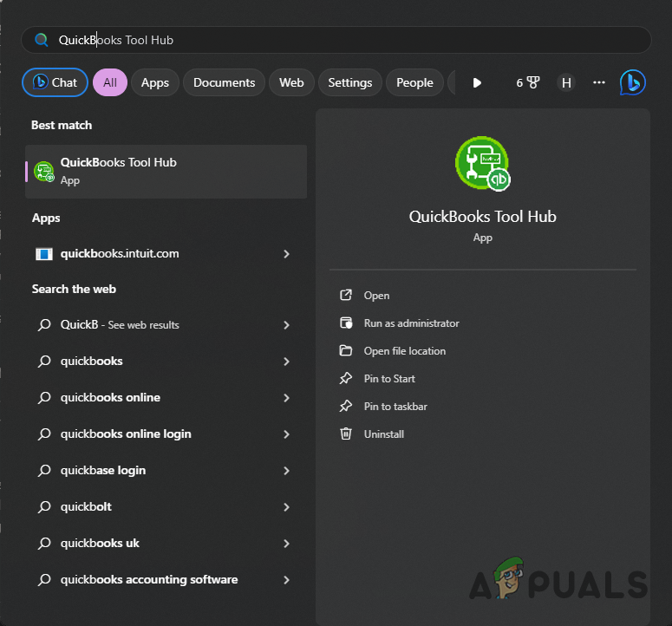
Task: Expand quickbolt suggestion chevron
Action: pos(286,507)
